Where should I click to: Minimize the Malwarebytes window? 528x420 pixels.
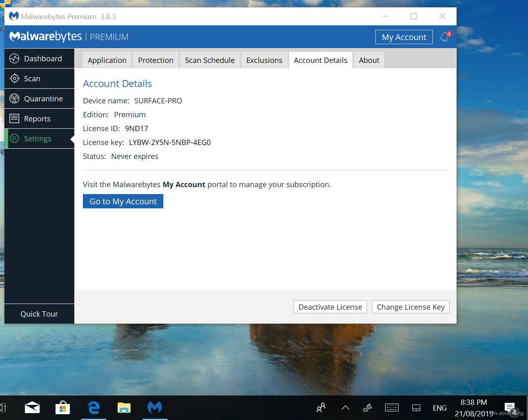[x=385, y=16]
